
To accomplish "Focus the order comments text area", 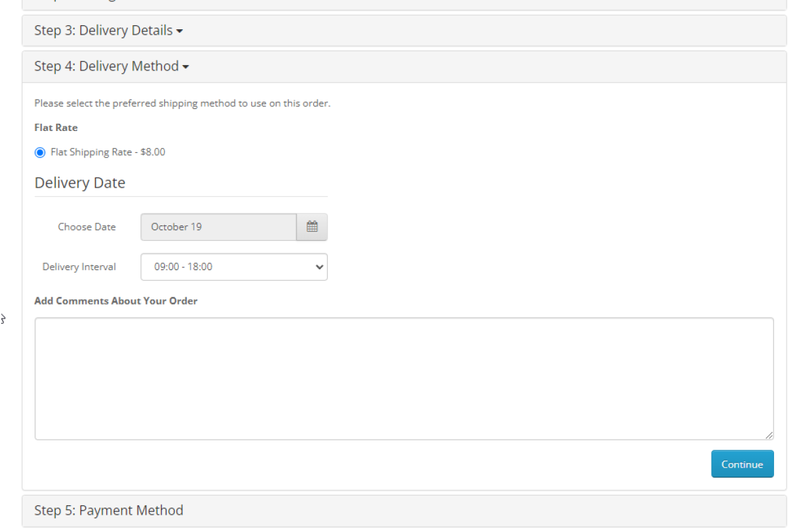I will (404, 378).
